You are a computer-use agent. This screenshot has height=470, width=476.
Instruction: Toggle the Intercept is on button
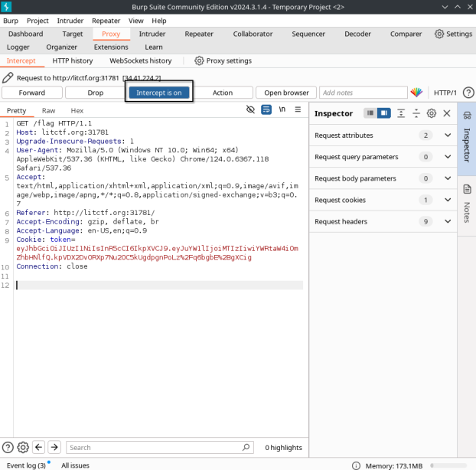pos(159,93)
